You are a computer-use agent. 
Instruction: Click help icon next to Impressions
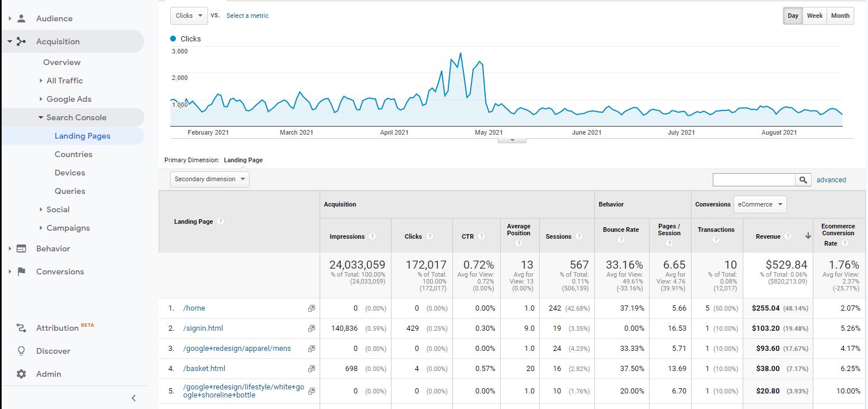point(372,236)
